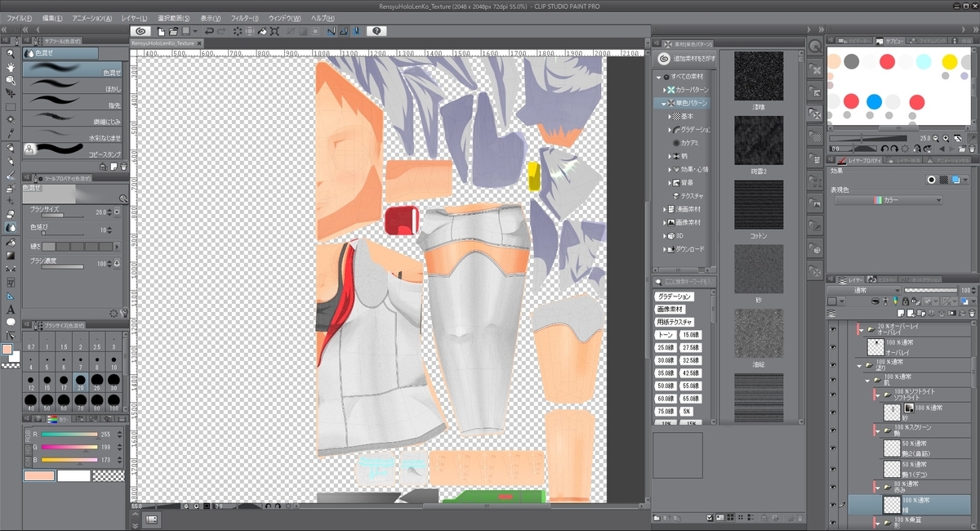
Task: Delete layer with trash icon
Action: (971, 314)
